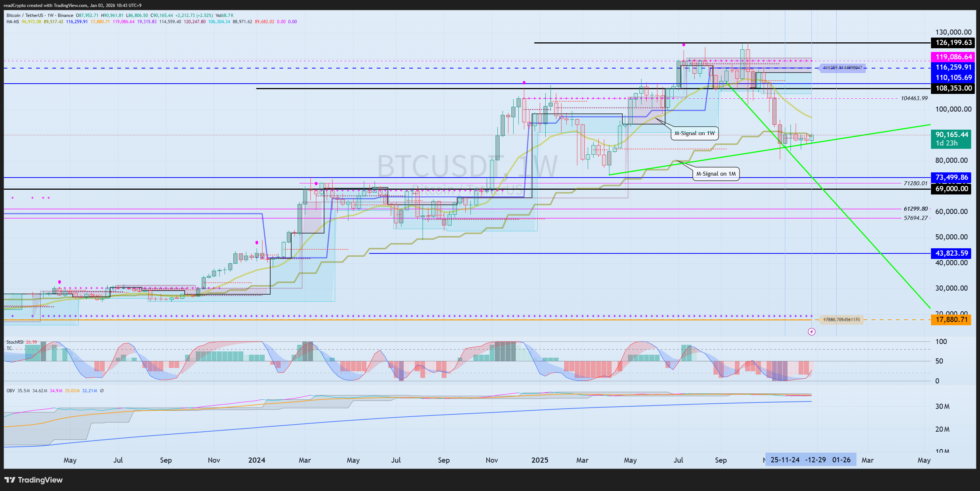
Task: Click the 17880.7054561173 line tag
Action: point(841,320)
